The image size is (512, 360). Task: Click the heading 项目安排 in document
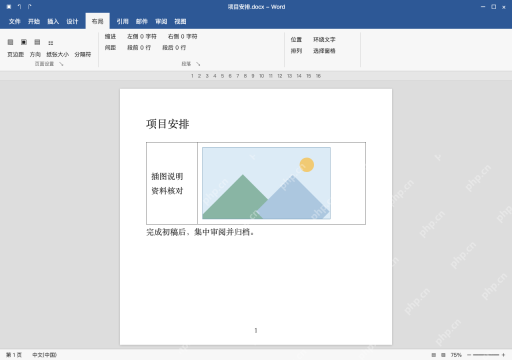tap(168, 124)
